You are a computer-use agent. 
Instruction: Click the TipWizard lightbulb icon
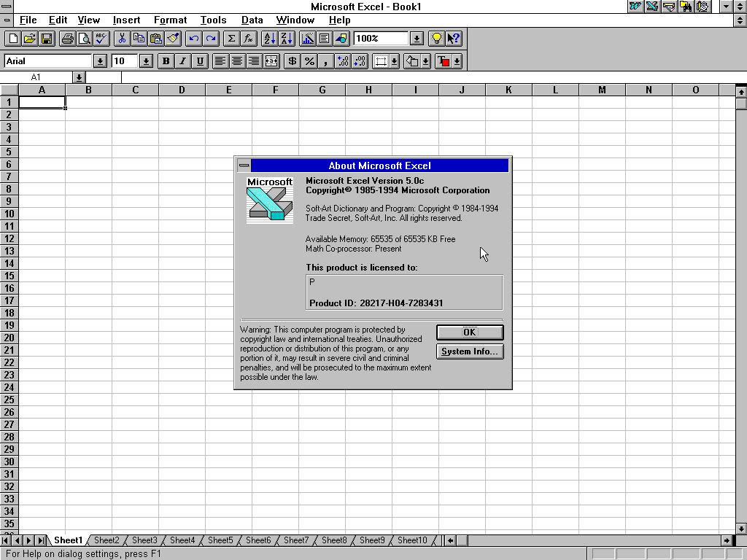pyautogui.click(x=436, y=39)
